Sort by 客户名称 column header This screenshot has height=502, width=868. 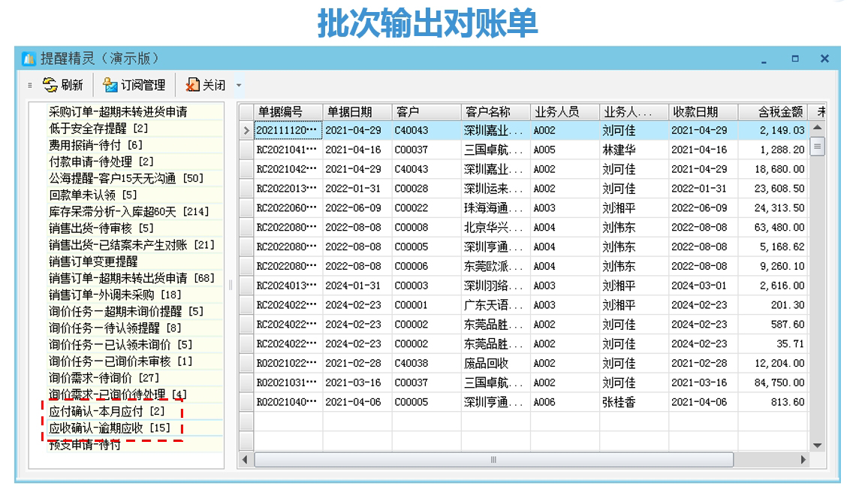[x=496, y=112]
